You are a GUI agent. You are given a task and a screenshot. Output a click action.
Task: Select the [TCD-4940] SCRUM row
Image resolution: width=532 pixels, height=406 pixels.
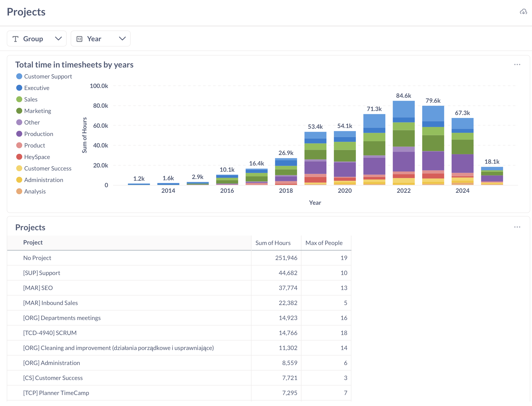pos(179,333)
